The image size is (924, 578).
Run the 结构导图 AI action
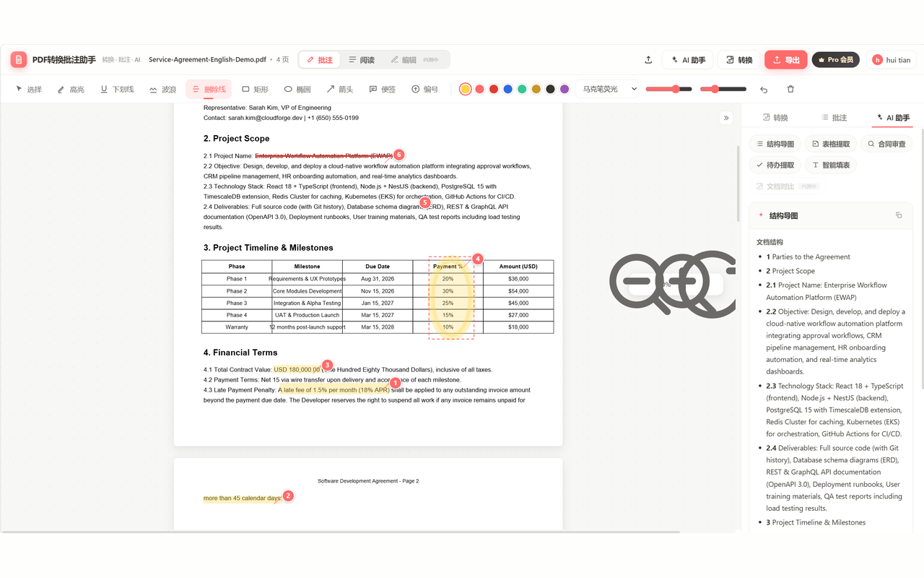point(775,144)
